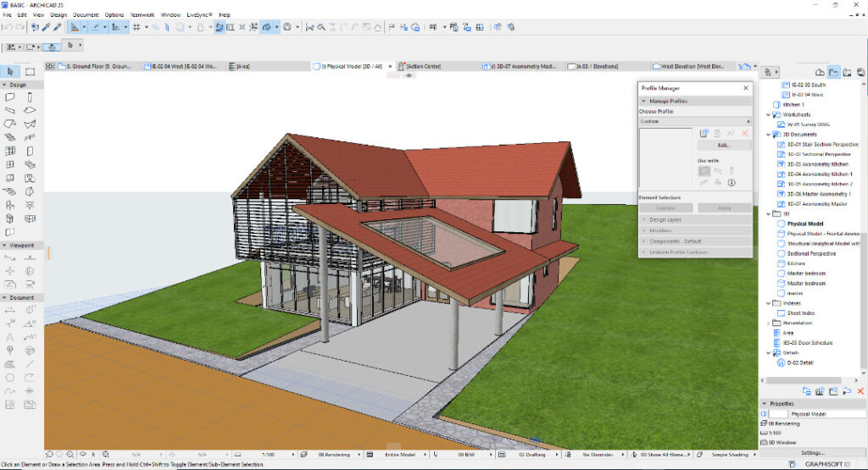Pick the Eyedropper parameter tool

click(x=46, y=27)
